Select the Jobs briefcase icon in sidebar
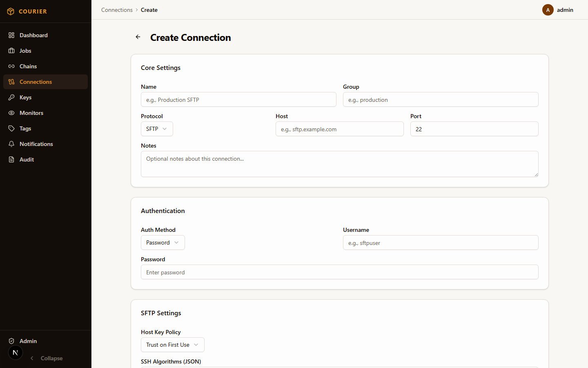Image resolution: width=588 pixels, height=368 pixels. coord(11,51)
